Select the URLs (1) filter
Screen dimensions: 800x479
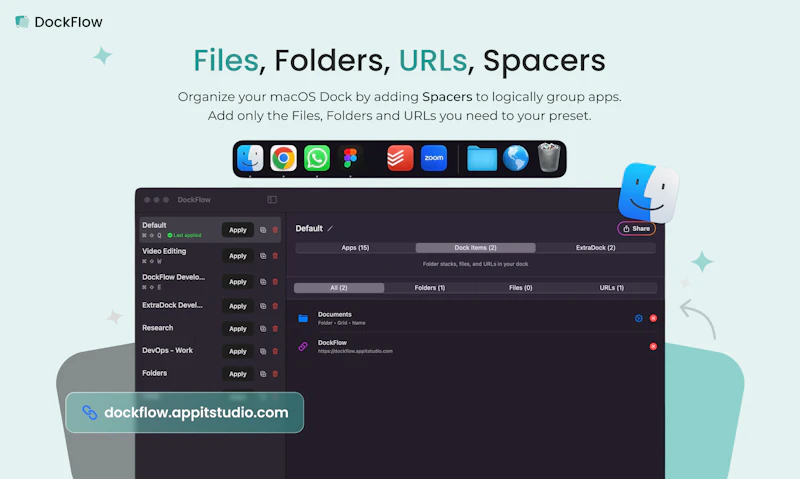[x=611, y=288]
